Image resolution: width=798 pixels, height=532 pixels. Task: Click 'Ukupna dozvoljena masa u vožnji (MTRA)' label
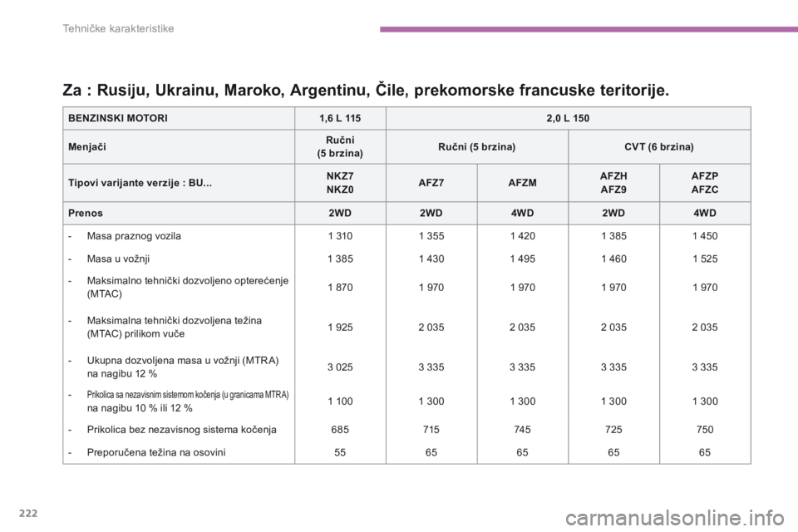183,361
